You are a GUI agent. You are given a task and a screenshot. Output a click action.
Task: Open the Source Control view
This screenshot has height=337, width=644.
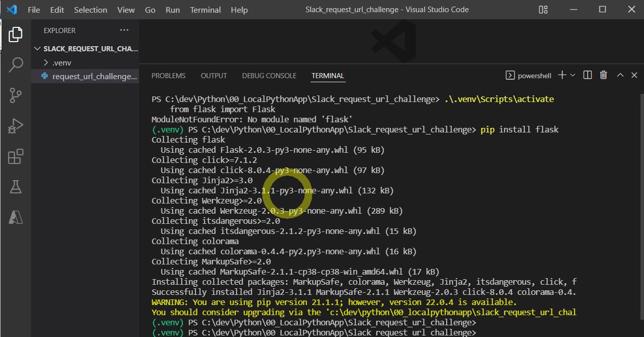coord(16,95)
